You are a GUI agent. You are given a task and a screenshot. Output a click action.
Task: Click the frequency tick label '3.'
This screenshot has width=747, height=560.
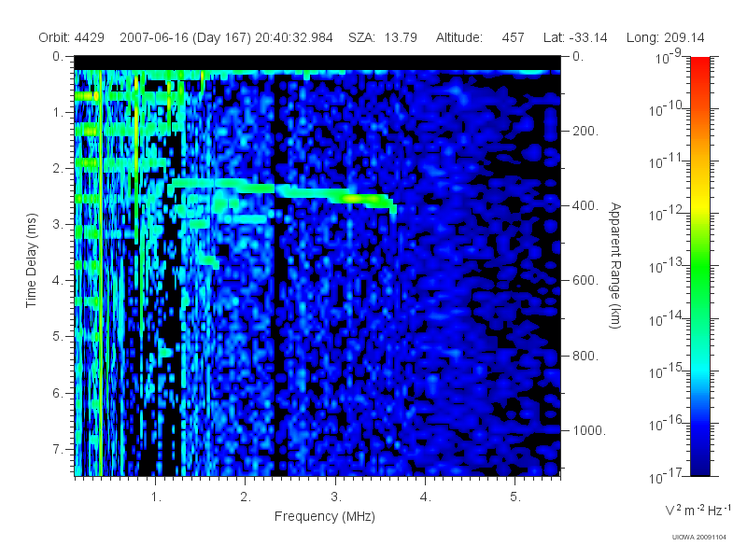pyautogui.click(x=336, y=497)
